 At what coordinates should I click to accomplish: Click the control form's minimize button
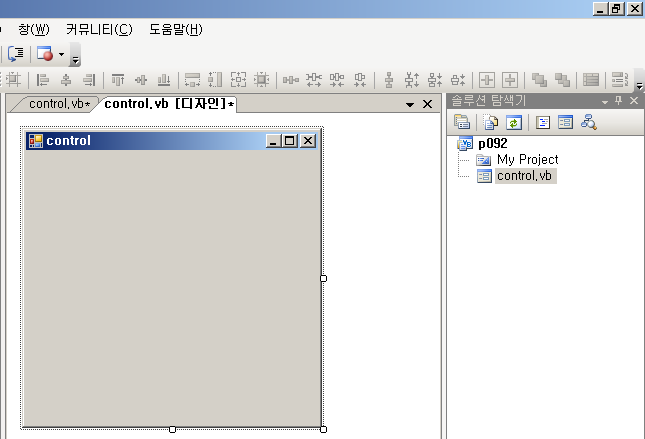274,141
